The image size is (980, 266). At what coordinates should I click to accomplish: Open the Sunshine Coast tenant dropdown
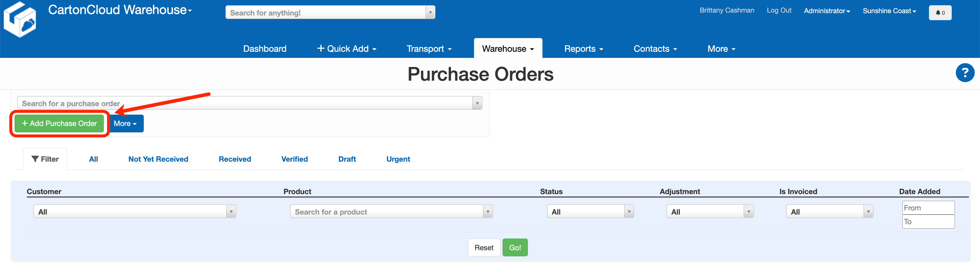point(889,11)
